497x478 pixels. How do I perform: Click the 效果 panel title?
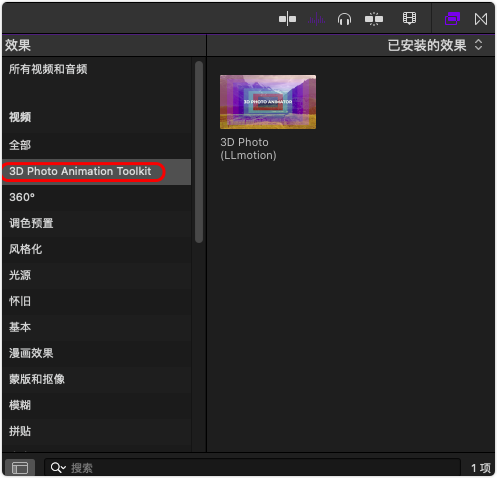(x=18, y=45)
